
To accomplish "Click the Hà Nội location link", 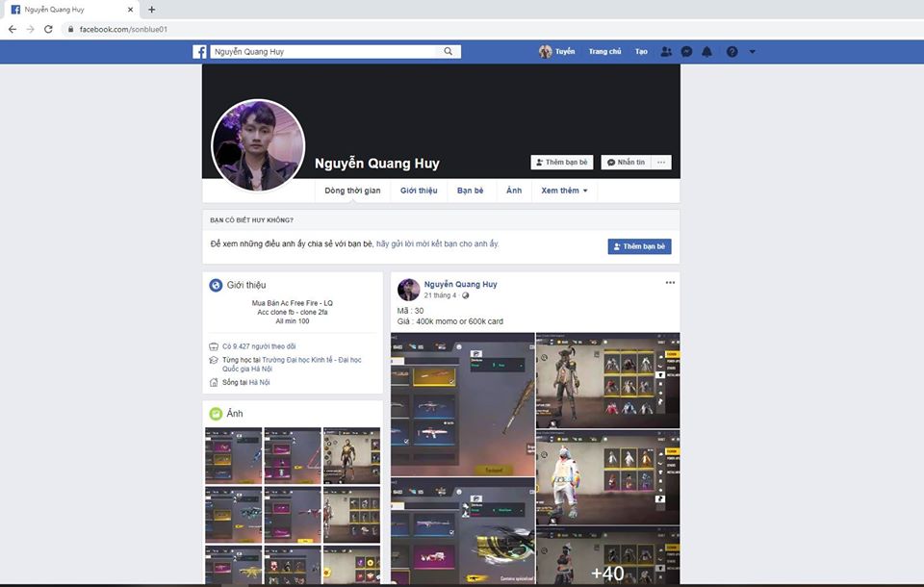I will 258,382.
